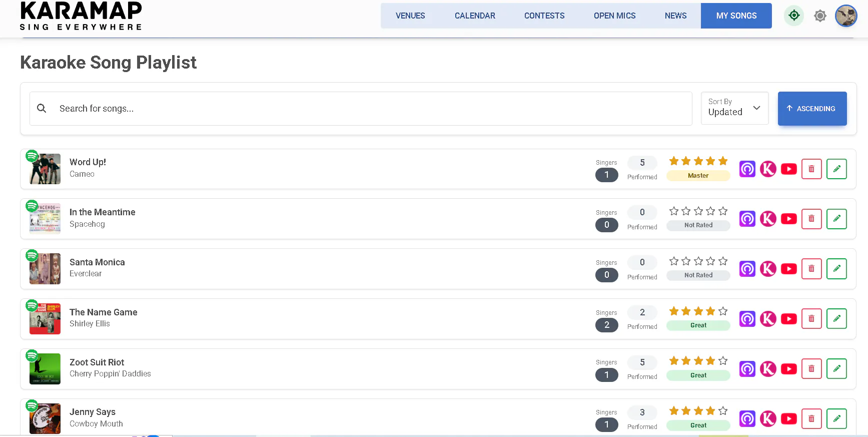This screenshot has width=868, height=437.
Task: Delete Word Up! from the playlist
Action: 811,169
